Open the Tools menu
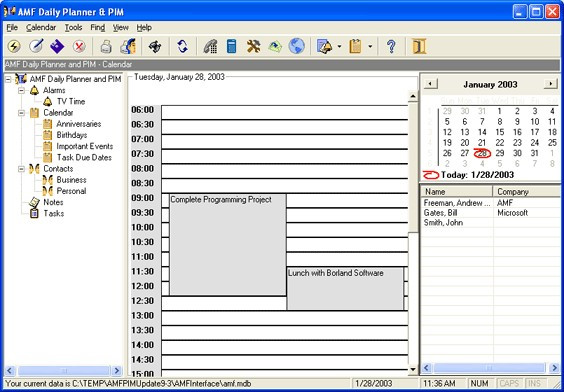 click(73, 28)
